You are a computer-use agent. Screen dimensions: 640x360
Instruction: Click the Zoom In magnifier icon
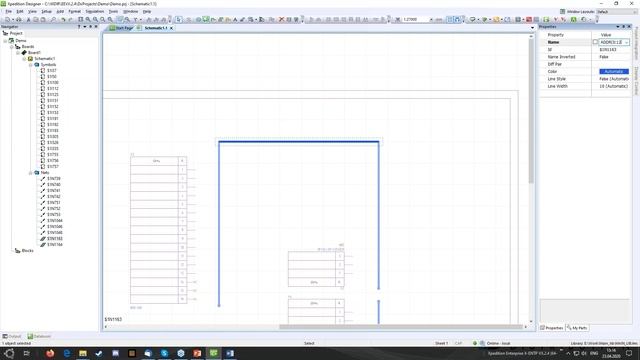click(x=88, y=19)
